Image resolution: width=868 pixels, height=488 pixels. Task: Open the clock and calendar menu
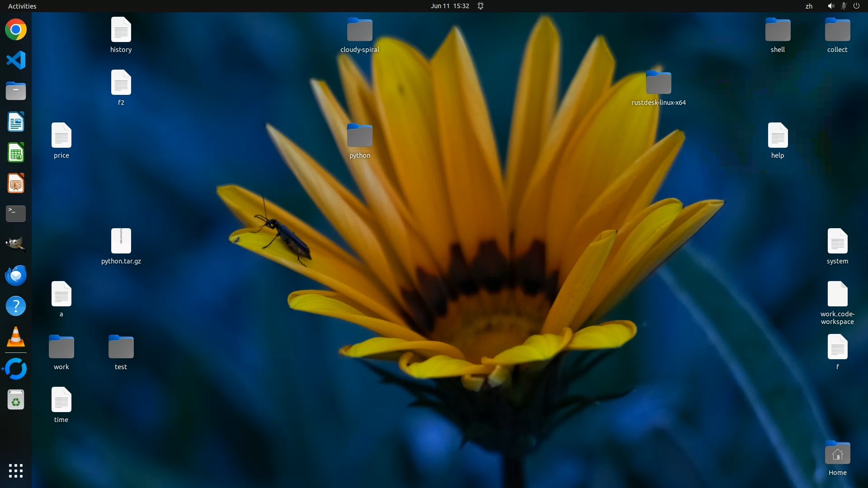click(449, 6)
